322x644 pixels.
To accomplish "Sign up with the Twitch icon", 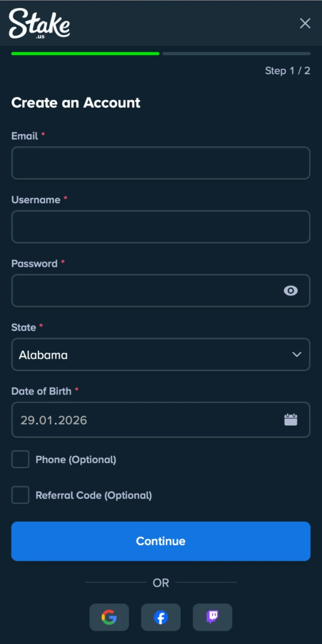I will point(212,617).
